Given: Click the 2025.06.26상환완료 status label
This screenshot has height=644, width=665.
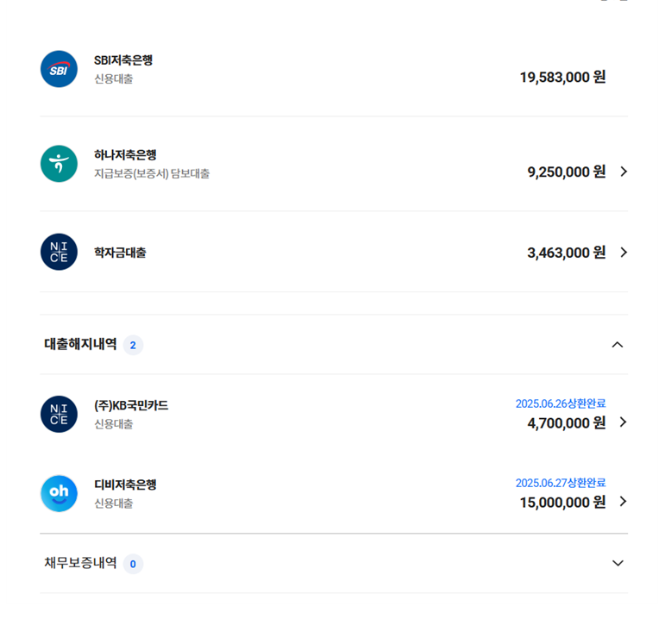Looking at the screenshot, I should [x=560, y=403].
